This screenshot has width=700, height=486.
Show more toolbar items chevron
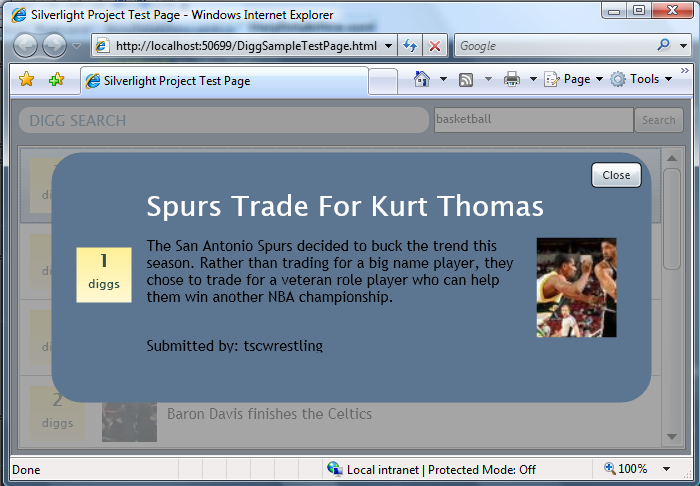coord(684,71)
